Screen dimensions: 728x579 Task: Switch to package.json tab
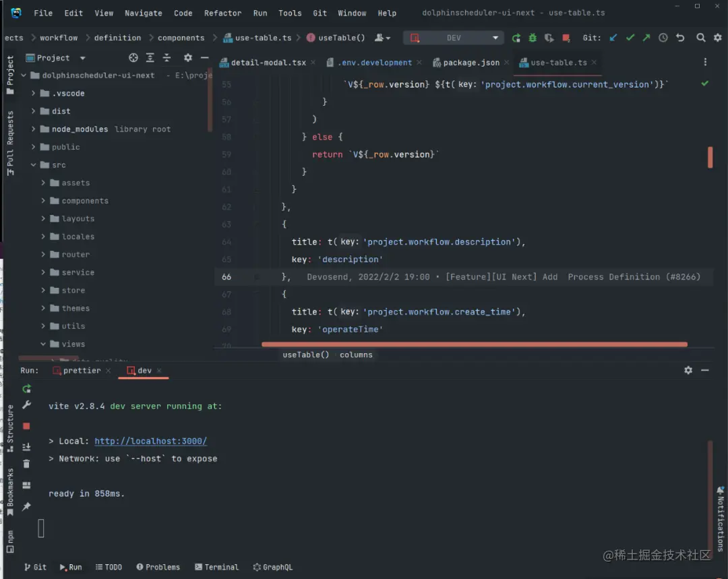[471, 62]
